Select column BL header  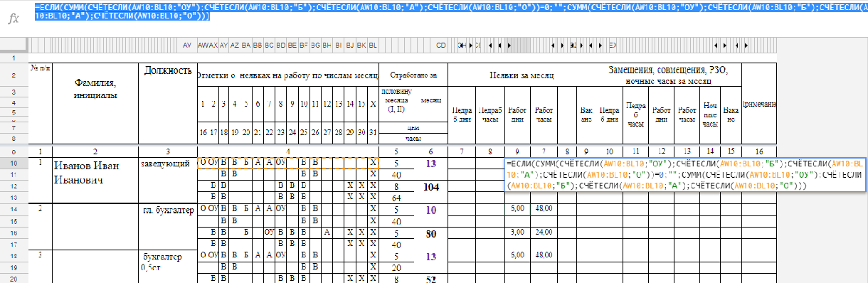click(373, 46)
